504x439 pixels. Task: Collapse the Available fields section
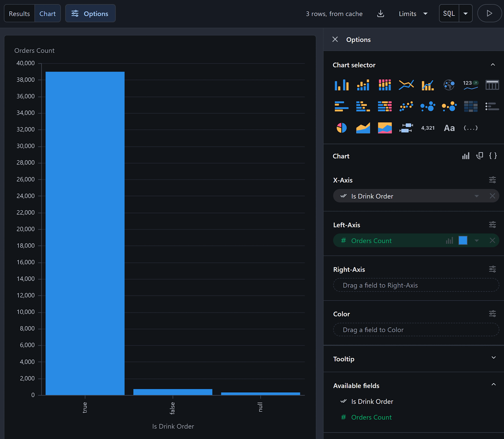[493, 385]
